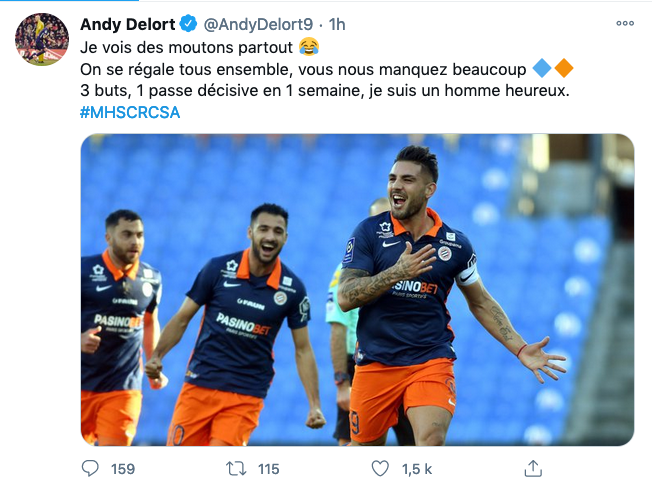Click the 1h timestamp
The image size is (652, 486).
337,25
